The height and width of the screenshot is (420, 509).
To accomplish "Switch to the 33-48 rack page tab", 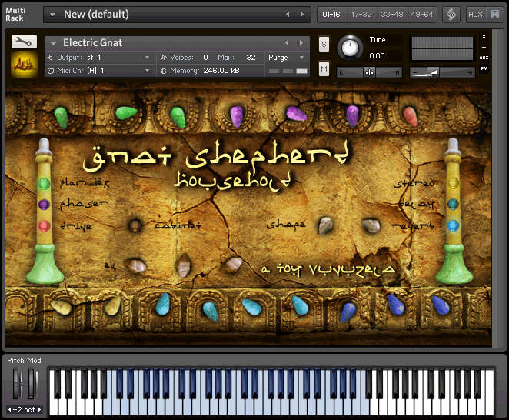I will 391,14.
